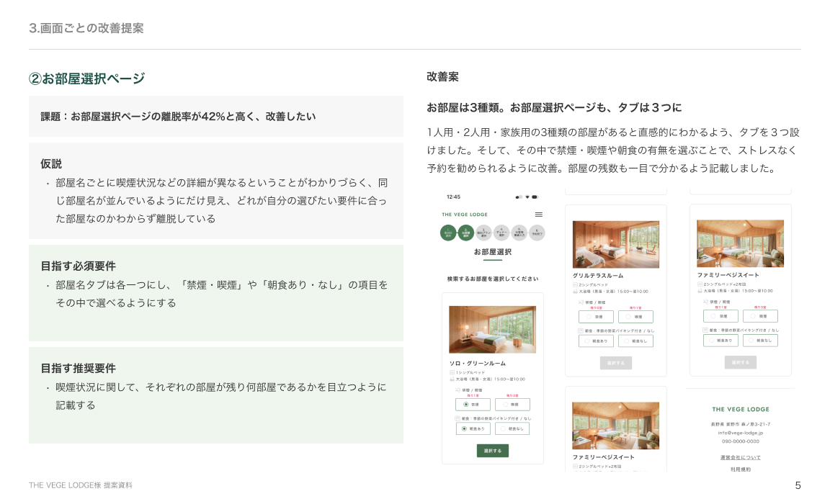This screenshot has width=830, height=504.
Task: Select 朝食あり for right-column ファミリーベジスイート
Action: (720, 340)
